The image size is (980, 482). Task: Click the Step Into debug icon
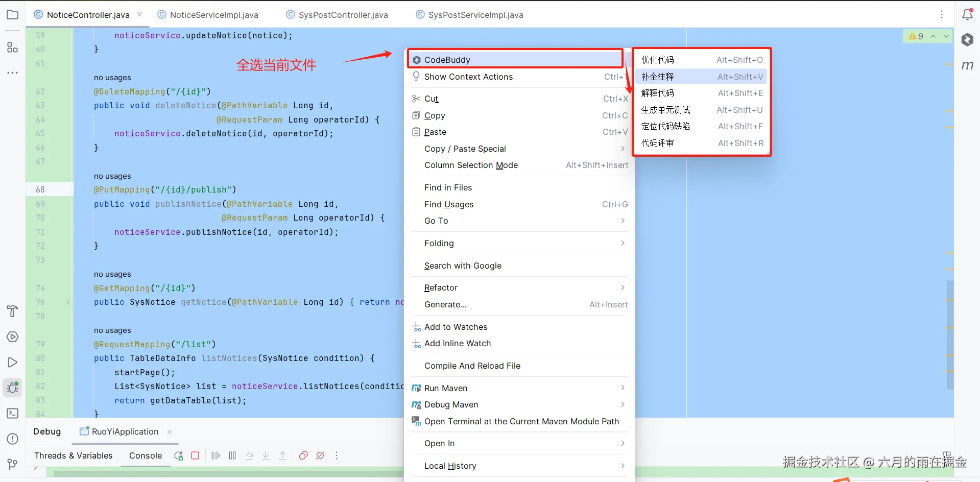tap(266, 455)
